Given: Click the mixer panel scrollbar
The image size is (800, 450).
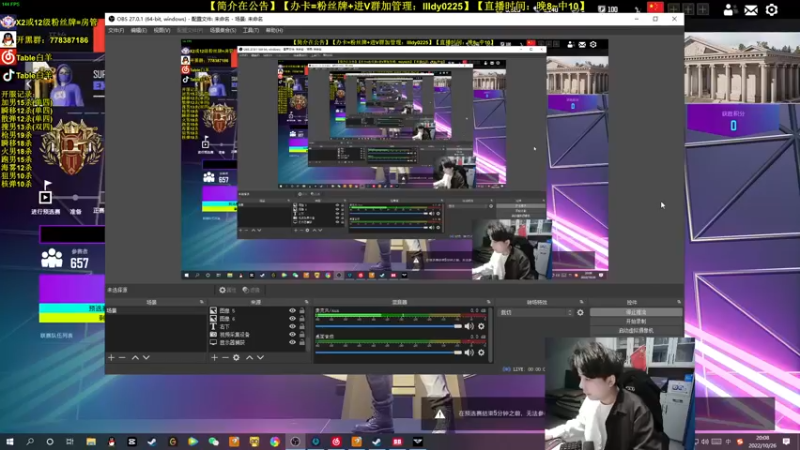Looking at the screenshot, I should pyautogui.click(x=491, y=335).
